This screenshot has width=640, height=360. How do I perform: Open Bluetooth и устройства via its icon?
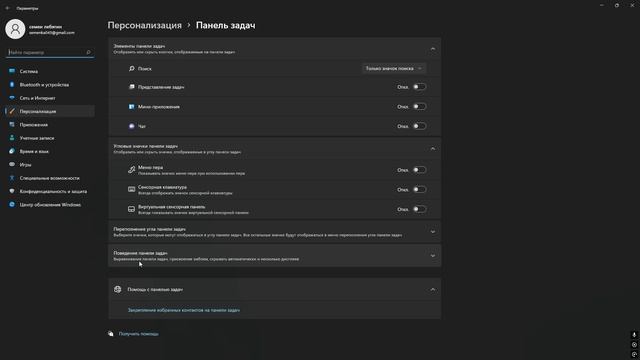pos(12,84)
